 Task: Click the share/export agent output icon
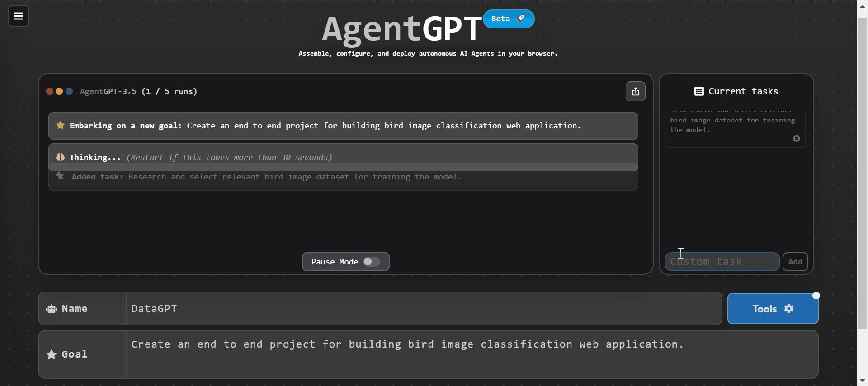pos(635,91)
